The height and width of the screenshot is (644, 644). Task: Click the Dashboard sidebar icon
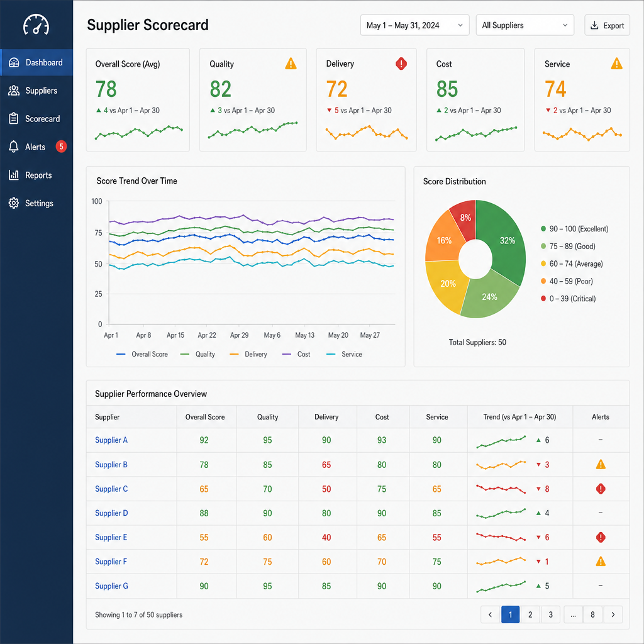(14, 62)
